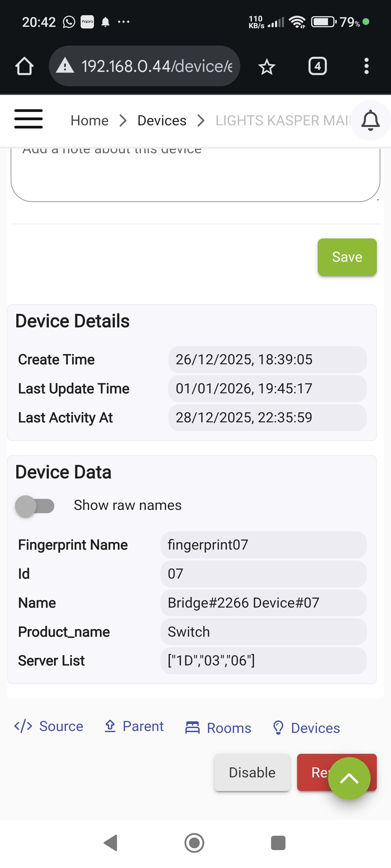Open the Parent device link

pyautogui.click(x=134, y=726)
